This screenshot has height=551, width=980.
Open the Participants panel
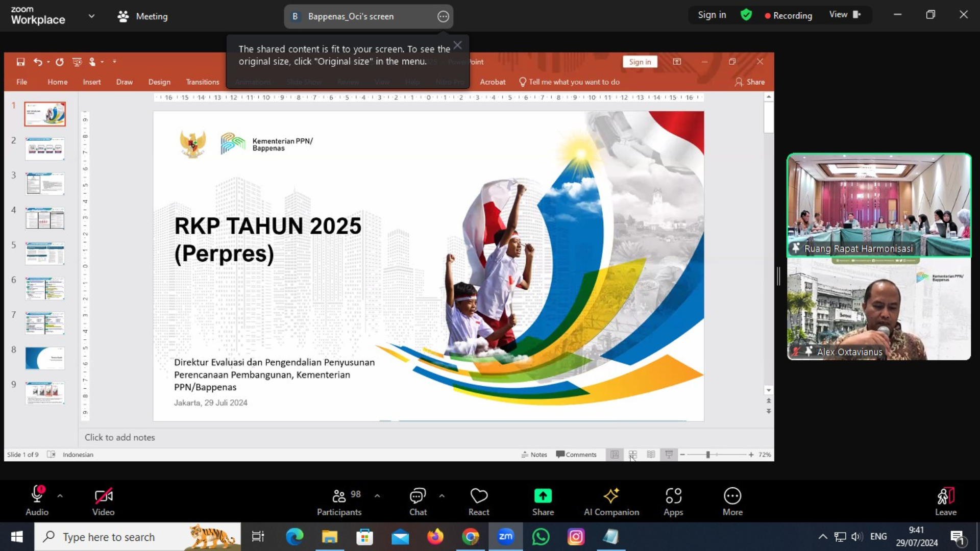pos(339,502)
